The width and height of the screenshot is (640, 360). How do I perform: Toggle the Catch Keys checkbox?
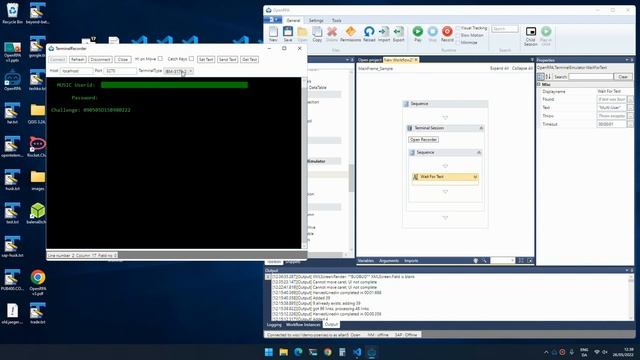[x=191, y=59]
